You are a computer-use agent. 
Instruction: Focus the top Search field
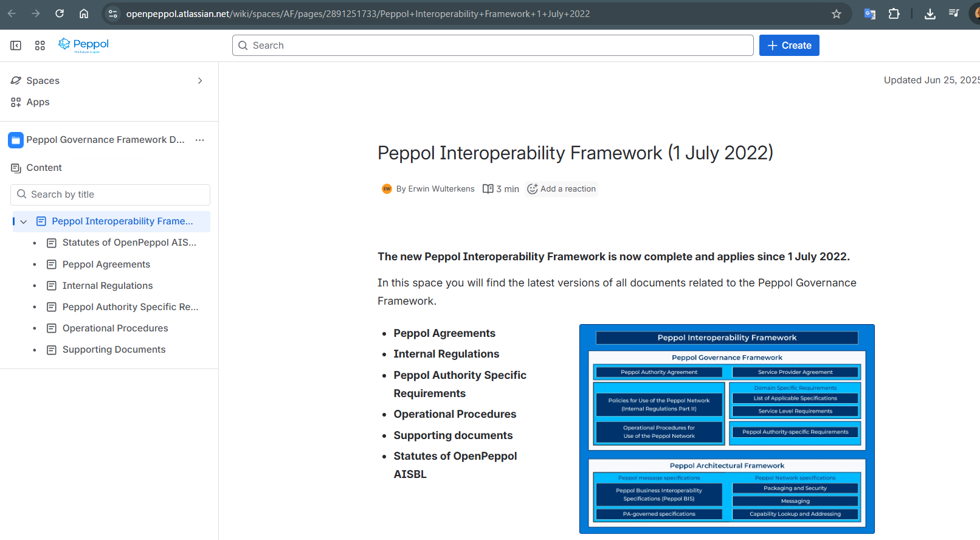tap(492, 46)
